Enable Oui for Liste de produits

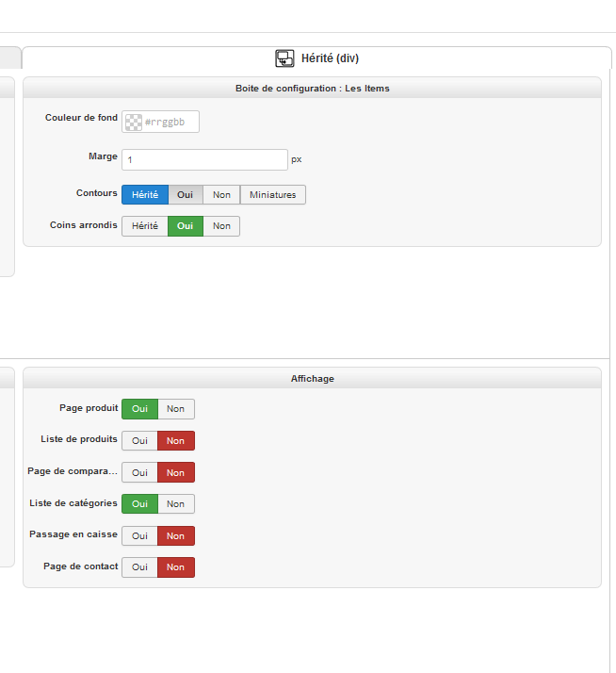(139, 441)
